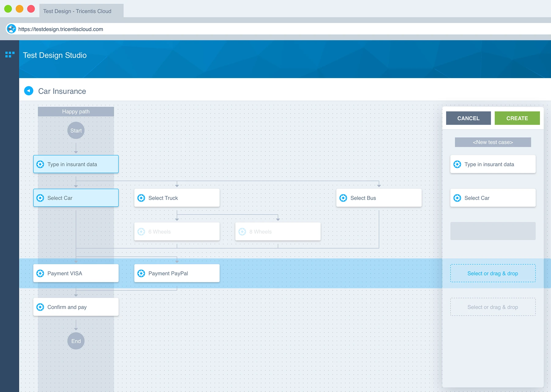Screen dimensions: 551x392
Task: Select Type in insurant data in side panel
Action: coord(493,164)
